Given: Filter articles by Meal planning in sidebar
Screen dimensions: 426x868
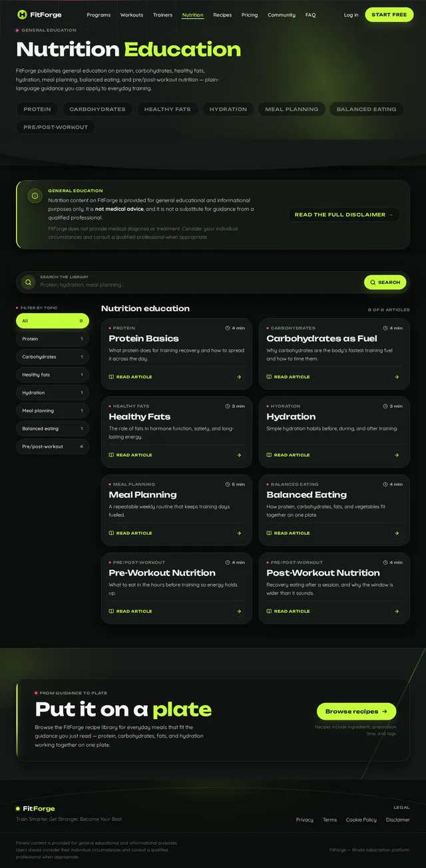Looking at the screenshot, I should (53, 410).
